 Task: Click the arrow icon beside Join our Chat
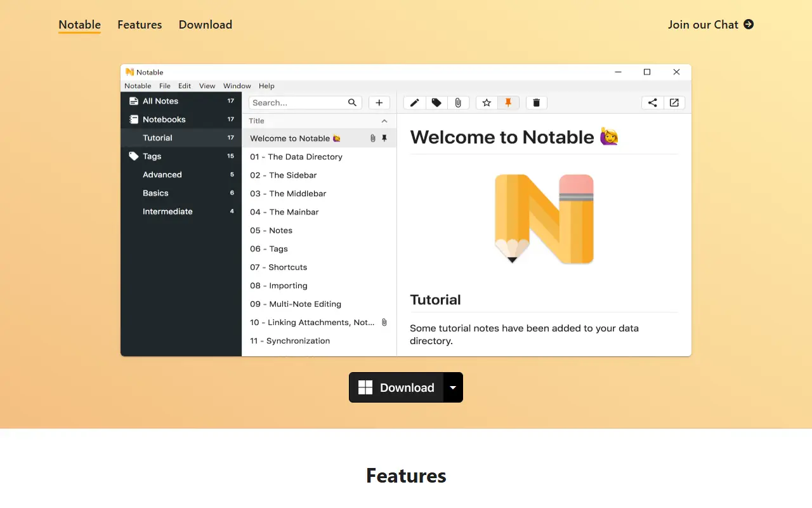tap(749, 24)
